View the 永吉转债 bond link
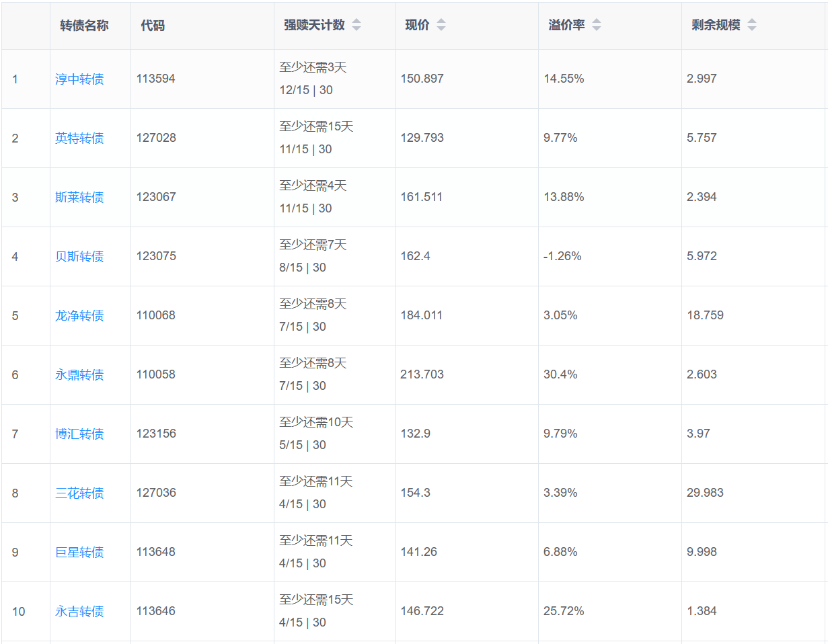The height and width of the screenshot is (644, 828). click(79, 612)
